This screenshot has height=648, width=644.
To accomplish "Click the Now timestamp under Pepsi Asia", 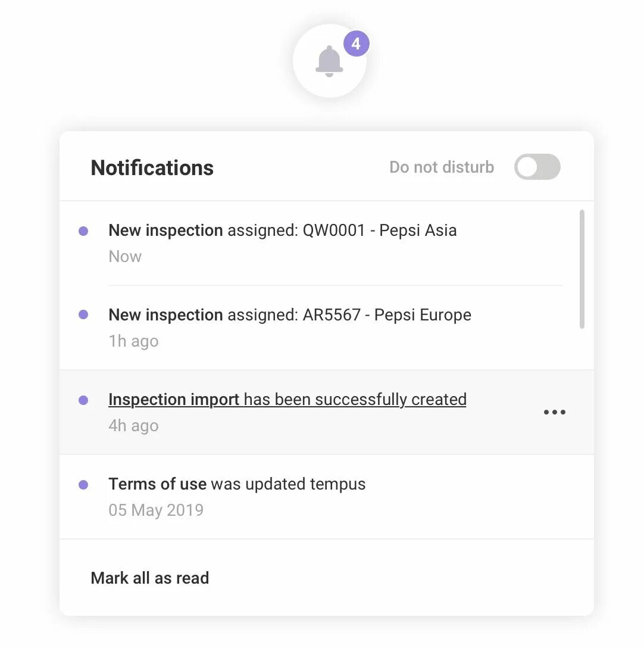I will pos(125,257).
